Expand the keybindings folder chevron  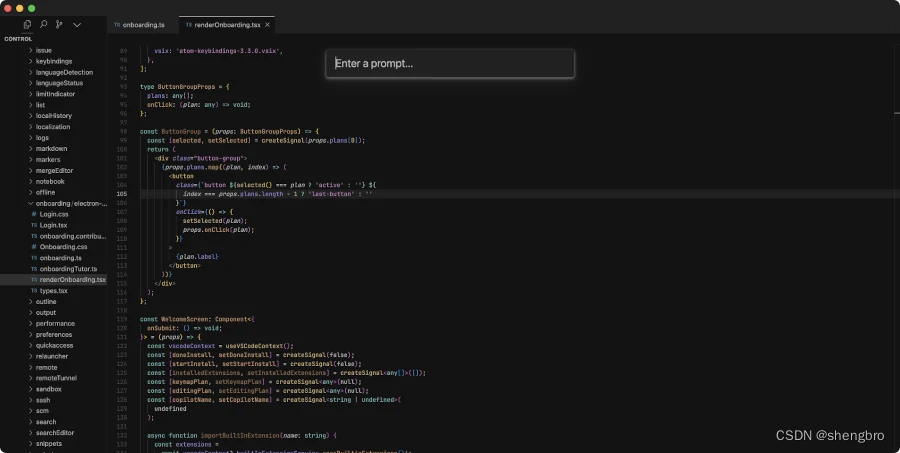coord(30,61)
